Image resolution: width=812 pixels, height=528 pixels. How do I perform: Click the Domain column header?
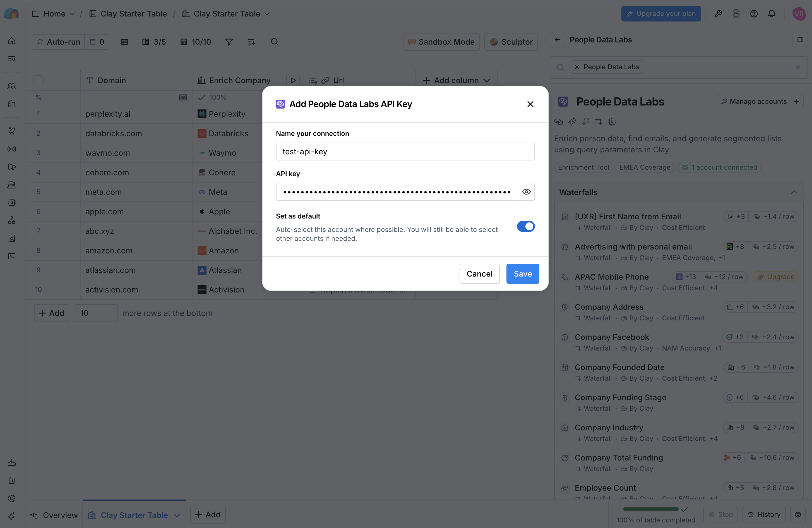[136, 80]
